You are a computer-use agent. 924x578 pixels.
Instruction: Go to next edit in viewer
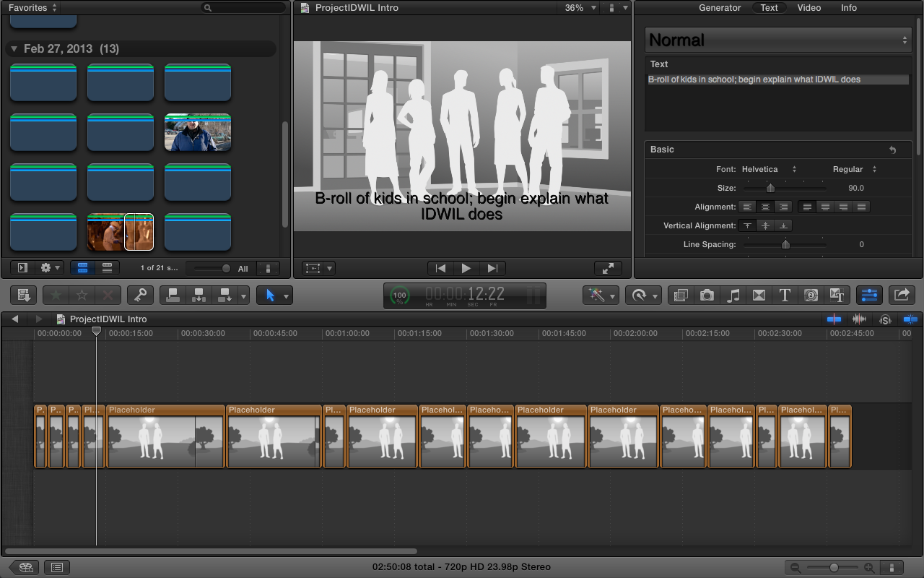point(492,268)
